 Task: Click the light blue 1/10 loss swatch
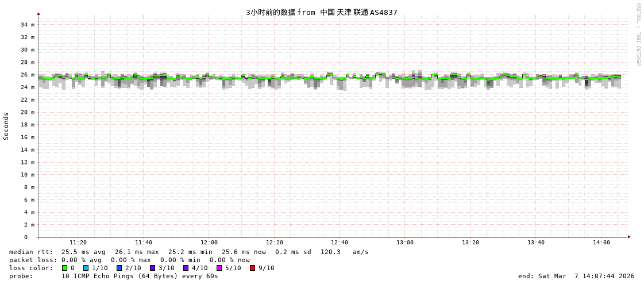coord(86,268)
